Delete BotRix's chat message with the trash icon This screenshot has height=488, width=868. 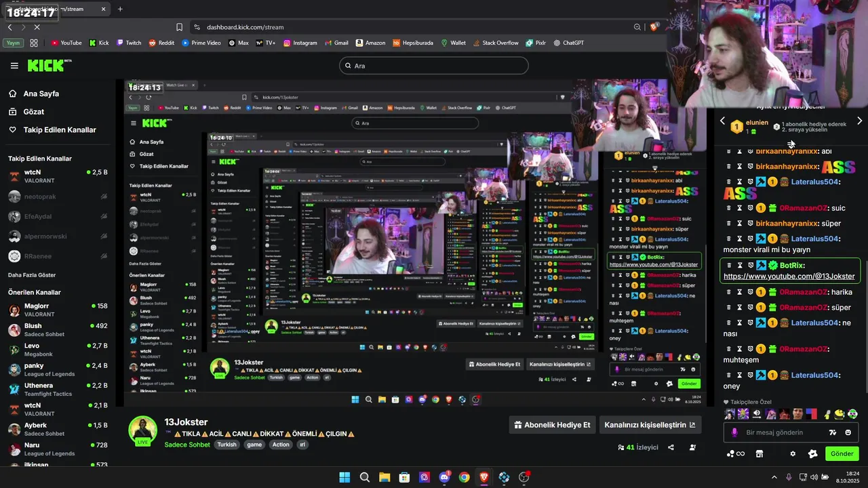click(729, 266)
